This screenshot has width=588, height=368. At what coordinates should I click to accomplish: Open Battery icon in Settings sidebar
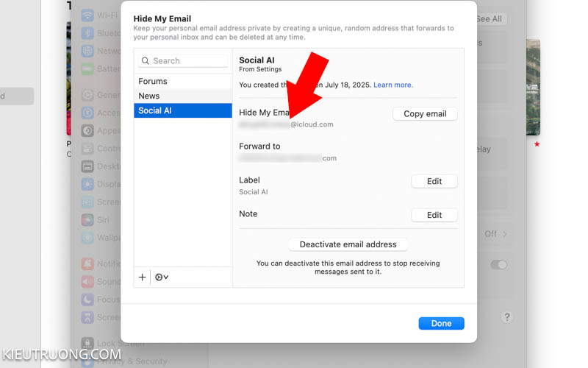tap(87, 68)
